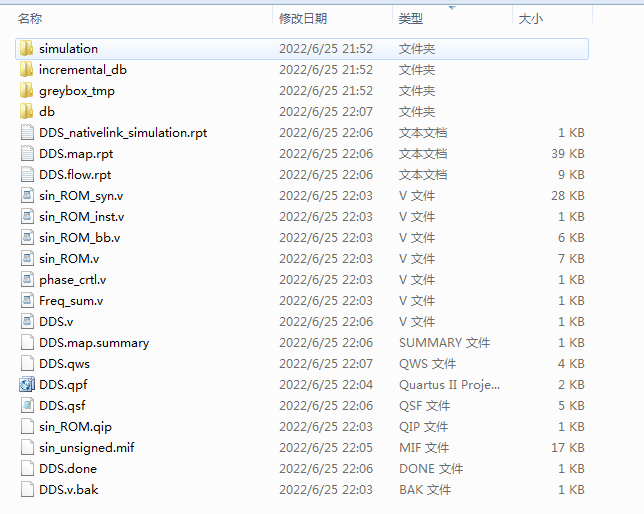Click the sin_unsigned.mif file icon

coord(27,447)
